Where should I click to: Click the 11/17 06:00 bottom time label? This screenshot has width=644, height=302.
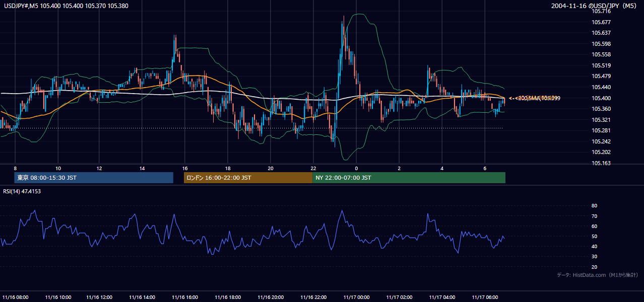click(485, 297)
